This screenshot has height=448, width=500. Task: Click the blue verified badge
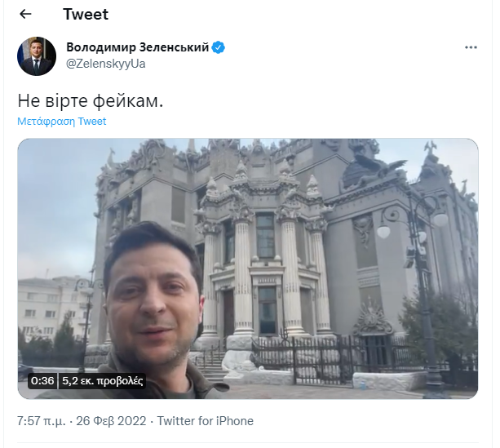coord(219,47)
